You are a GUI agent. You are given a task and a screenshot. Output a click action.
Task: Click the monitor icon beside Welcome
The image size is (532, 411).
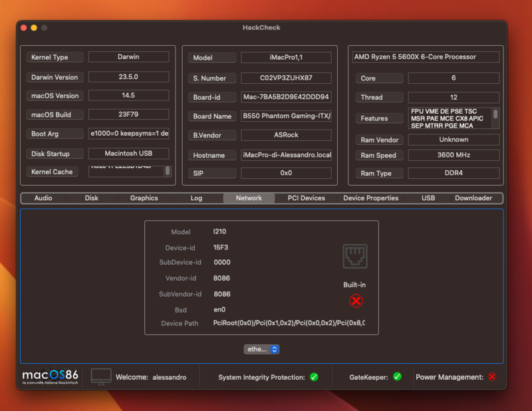pyautogui.click(x=101, y=376)
